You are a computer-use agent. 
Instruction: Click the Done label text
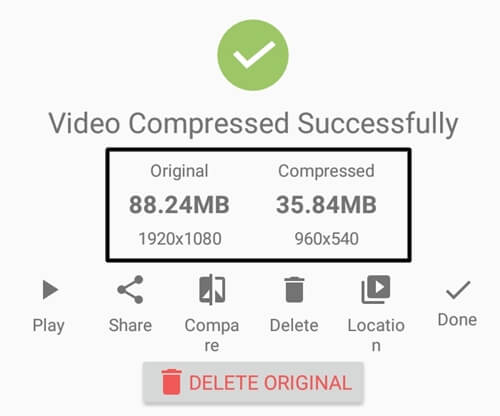[457, 319]
